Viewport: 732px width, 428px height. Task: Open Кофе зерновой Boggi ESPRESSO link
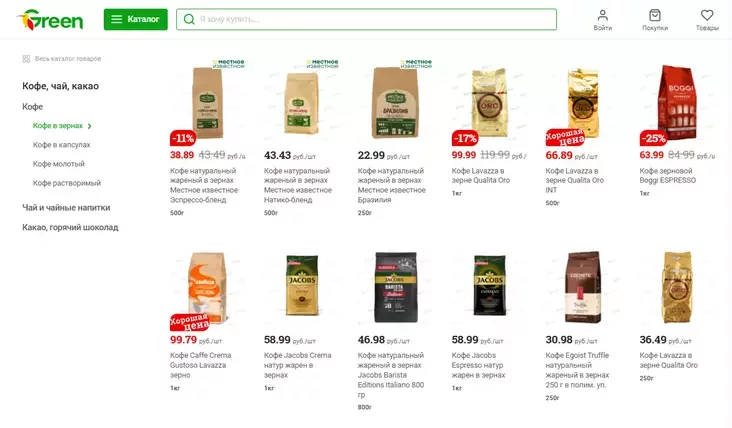pyautogui.click(x=668, y=175)
